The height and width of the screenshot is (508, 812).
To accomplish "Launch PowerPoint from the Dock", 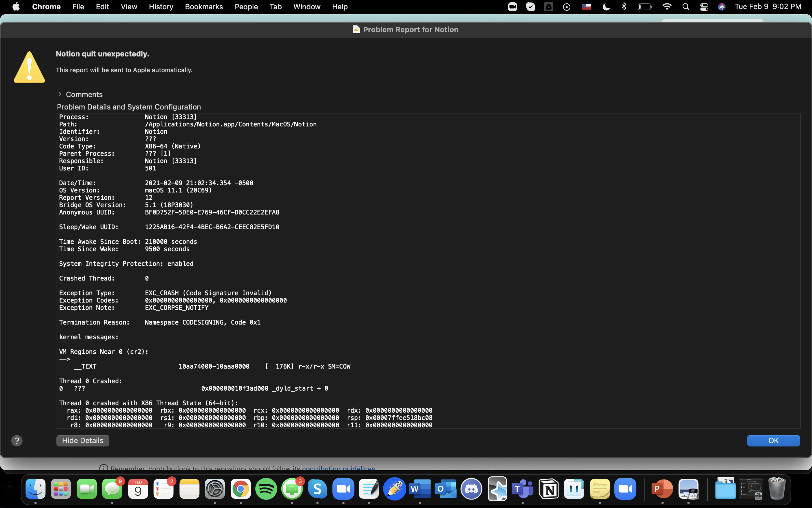I will [x=662, y=489].
